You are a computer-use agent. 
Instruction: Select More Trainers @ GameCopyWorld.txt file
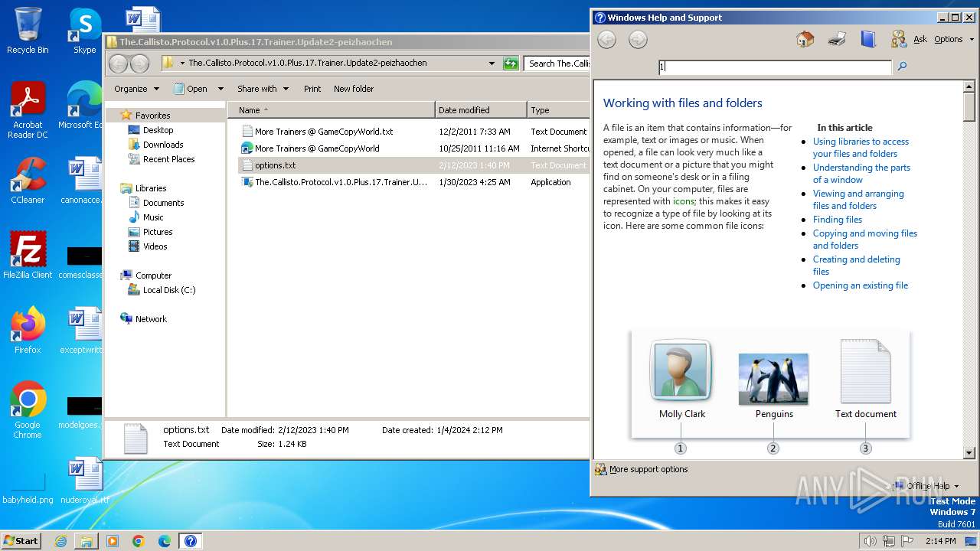click(x=323, y=132)
